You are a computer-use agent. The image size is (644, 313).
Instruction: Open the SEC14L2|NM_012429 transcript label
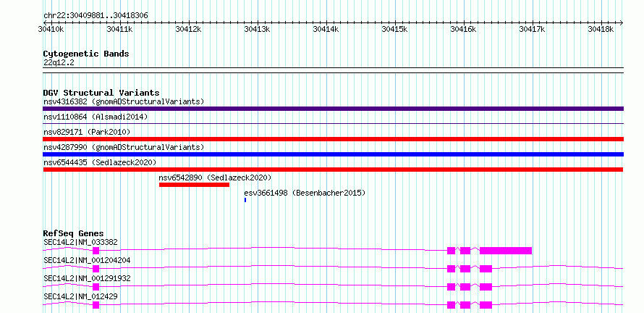tap(80, 296)
